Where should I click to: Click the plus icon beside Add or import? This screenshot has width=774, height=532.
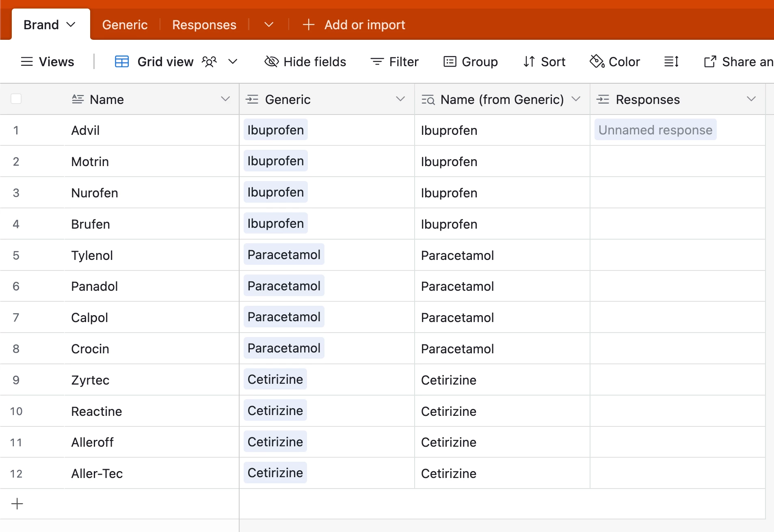pos(309,25)
